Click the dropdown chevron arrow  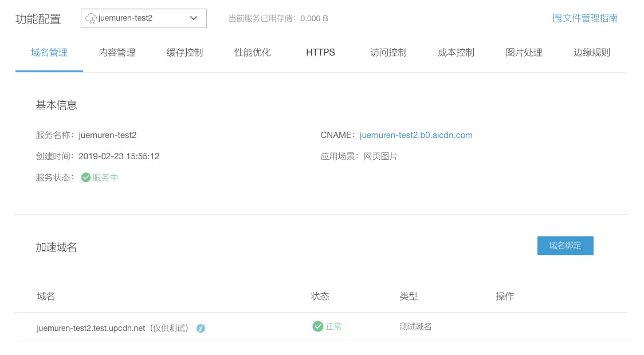[194, 18]
